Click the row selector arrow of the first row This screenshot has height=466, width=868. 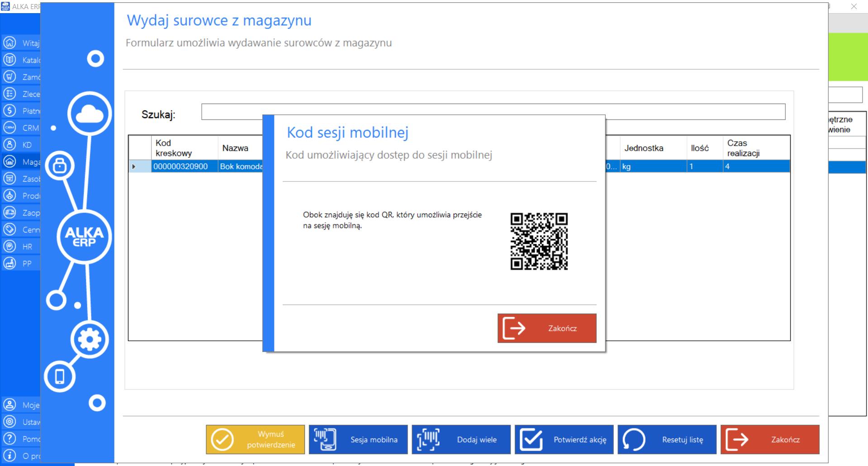click(140, 166)
